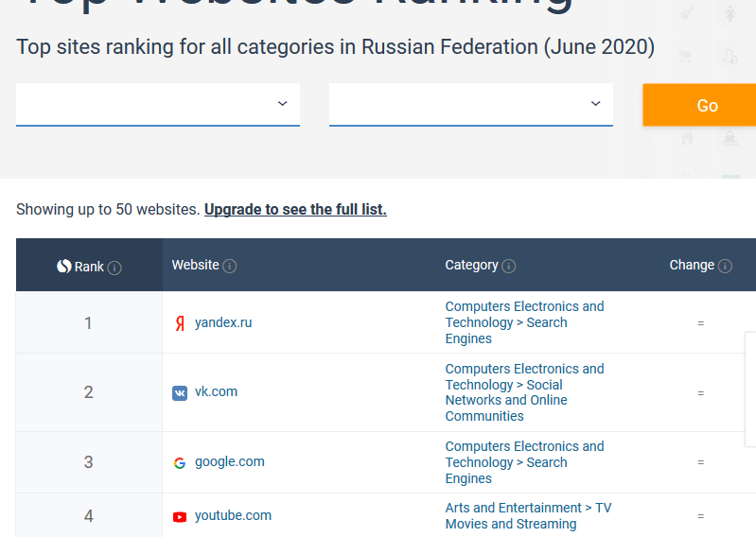Select rank cell number 4
756x537 pixels.
(x=89, y=516)
